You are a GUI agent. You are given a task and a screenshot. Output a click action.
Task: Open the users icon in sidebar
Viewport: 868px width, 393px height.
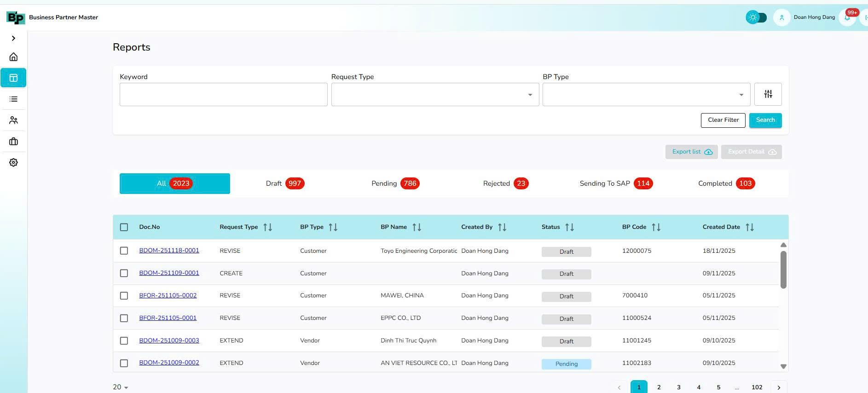(13, 120)
